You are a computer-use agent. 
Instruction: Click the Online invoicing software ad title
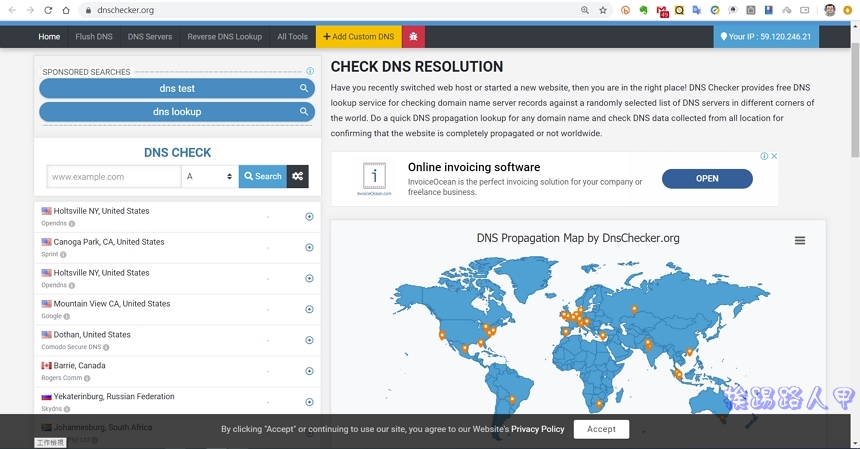474,167
